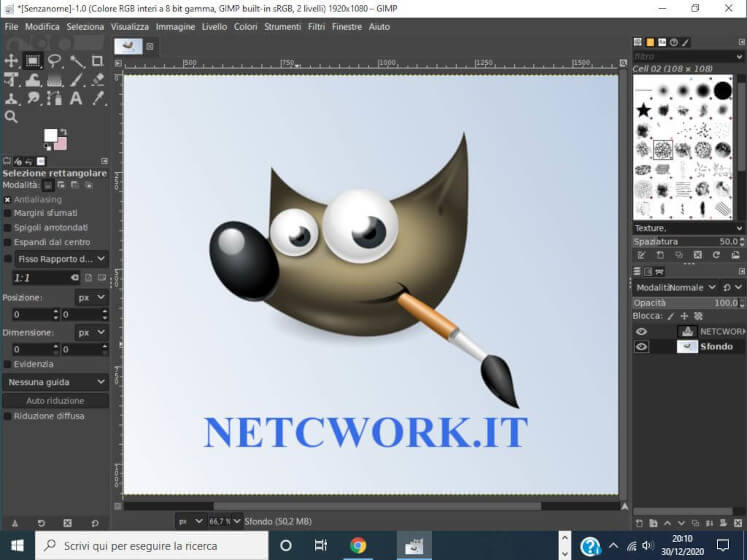Open the Posizione unit dropdown
Viewport: 747px width, 560px height.
(x=91, y=297)
